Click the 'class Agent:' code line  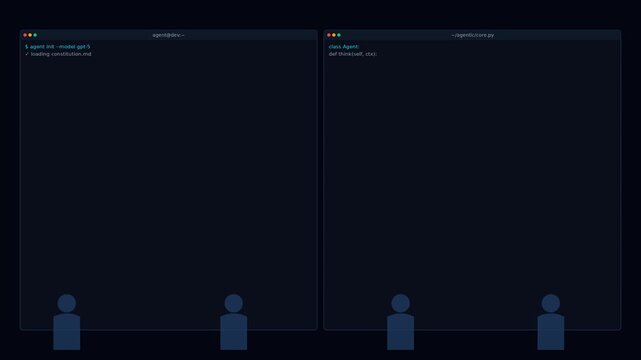click(344, 47)
